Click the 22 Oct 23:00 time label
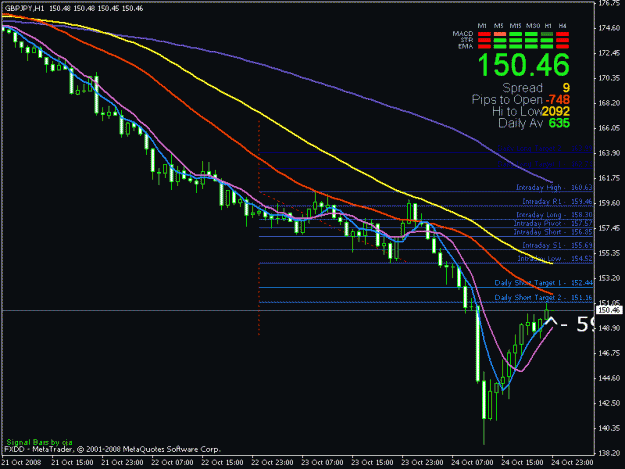The image size is (625, 469). 272,463
